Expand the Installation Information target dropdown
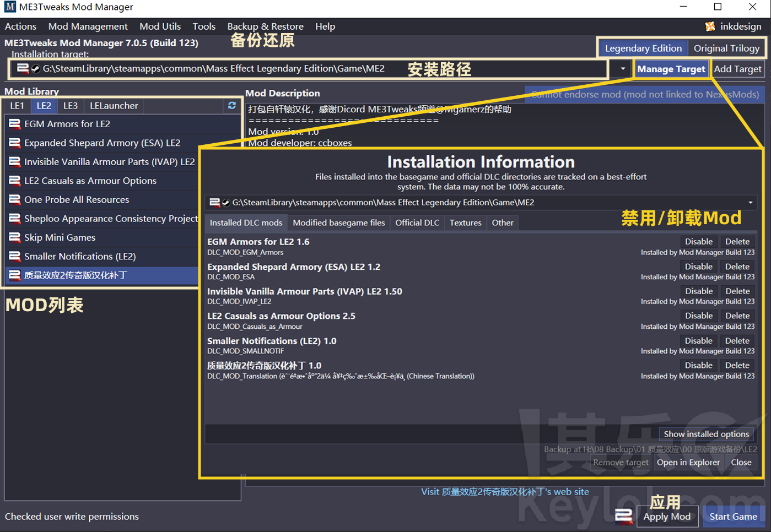The width and height of the screenshot is (771, 532). pyautogui.click(x=750, y=203)
